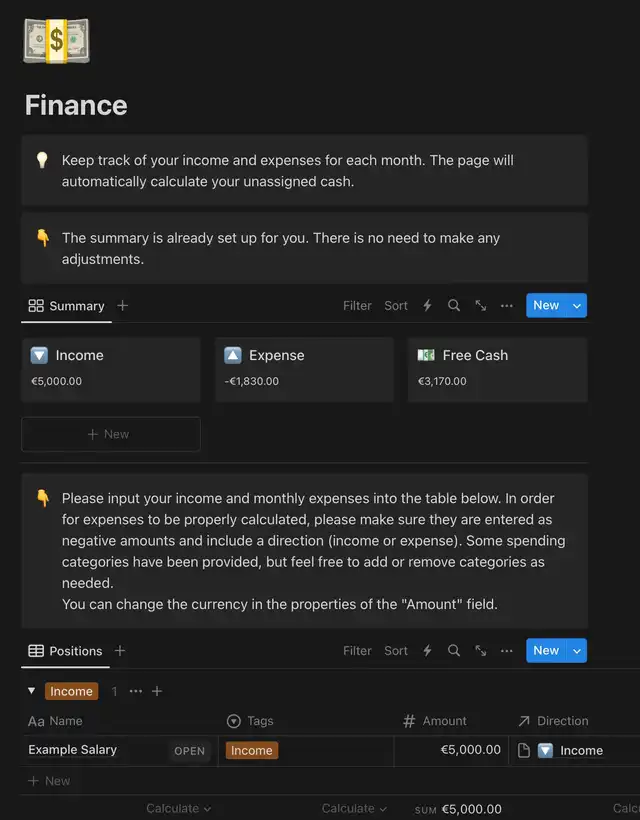
Task: Click Sort in the Positions toolbar
Action: tap(396, 651)
